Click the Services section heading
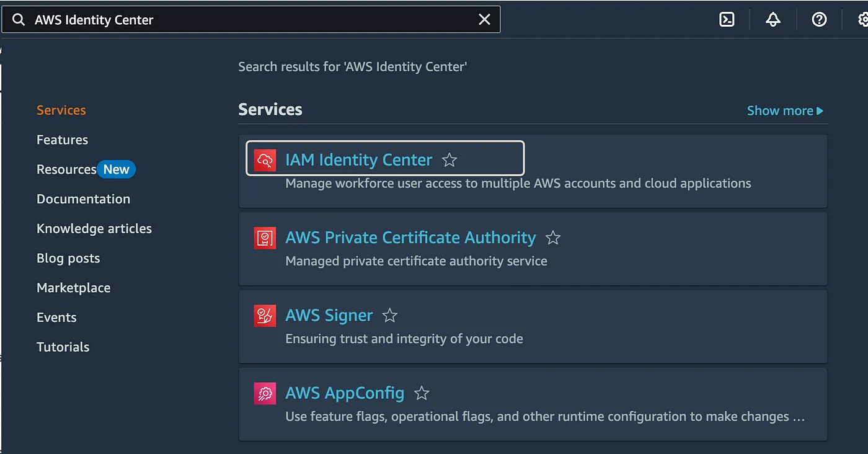The image size is (868, 454). (270, 110)
